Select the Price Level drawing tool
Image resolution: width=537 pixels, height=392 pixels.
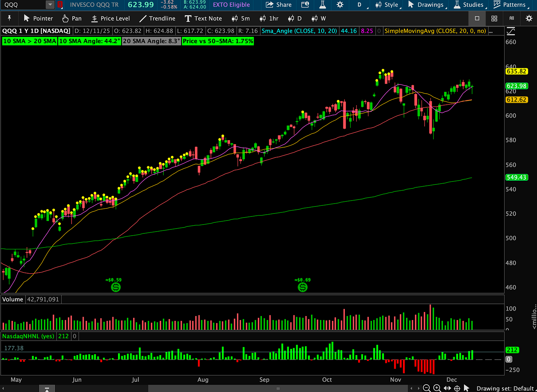[111, 18]
